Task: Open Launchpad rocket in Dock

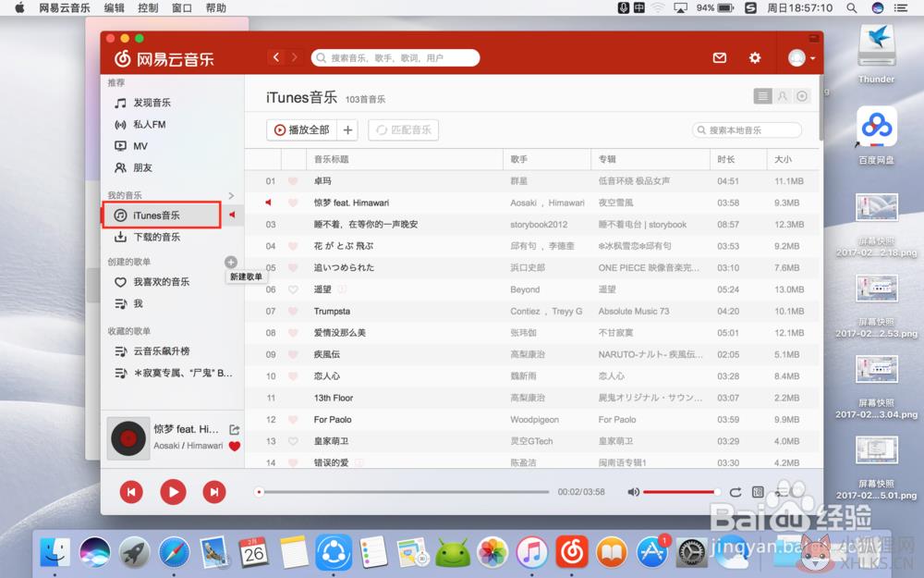Action: coord(134,553)
